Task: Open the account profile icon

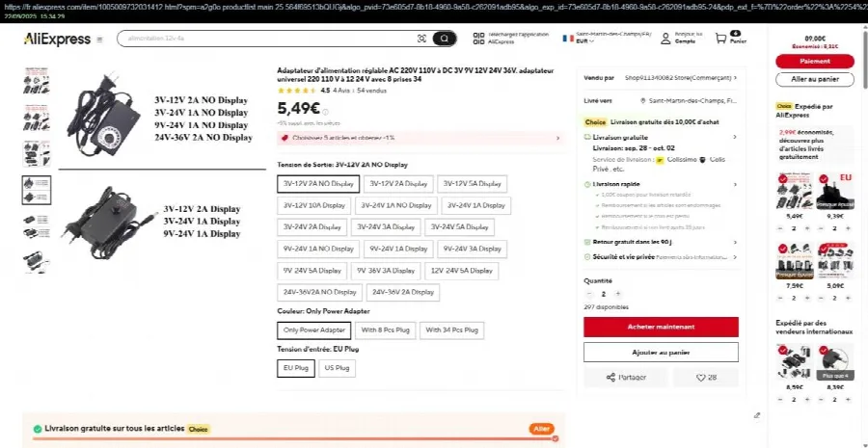Action: point(665,39)
